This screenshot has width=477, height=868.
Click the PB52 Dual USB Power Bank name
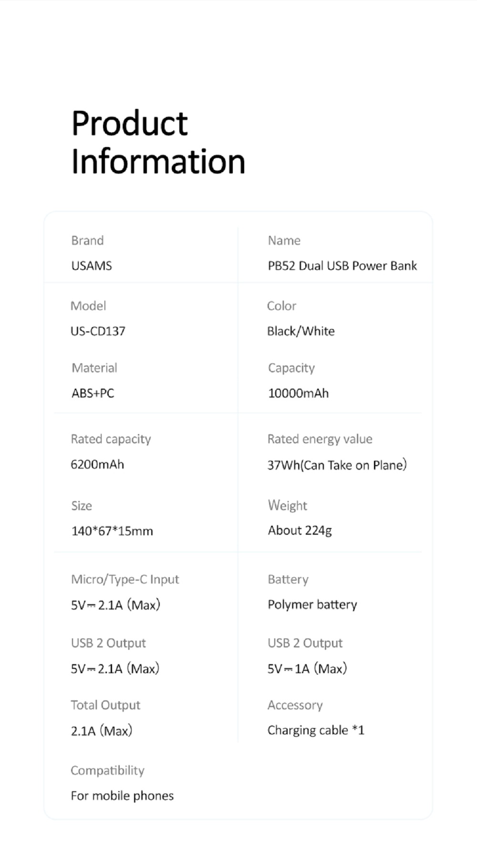coord(342,266)
